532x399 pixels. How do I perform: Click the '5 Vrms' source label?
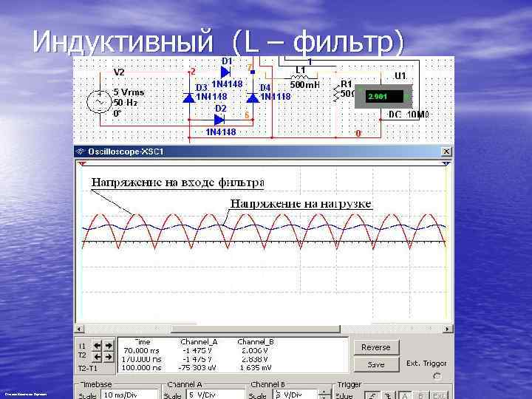pyautogui.click(x=129, y=92)
